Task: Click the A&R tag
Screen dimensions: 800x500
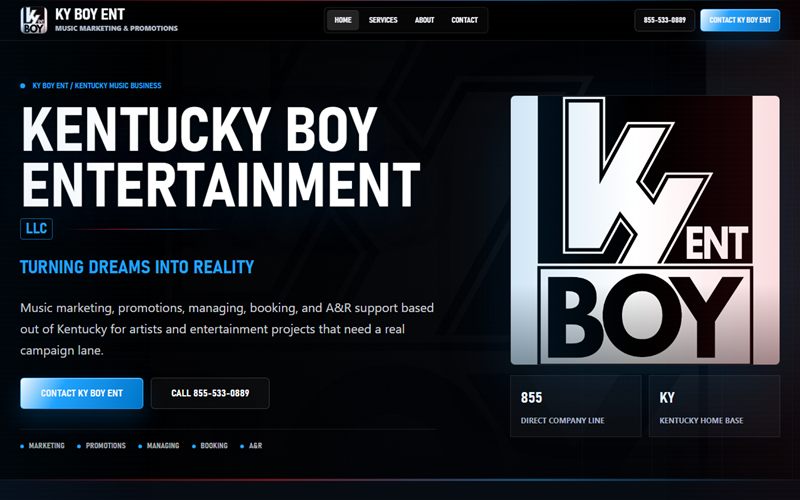Action: click(255, 446)
